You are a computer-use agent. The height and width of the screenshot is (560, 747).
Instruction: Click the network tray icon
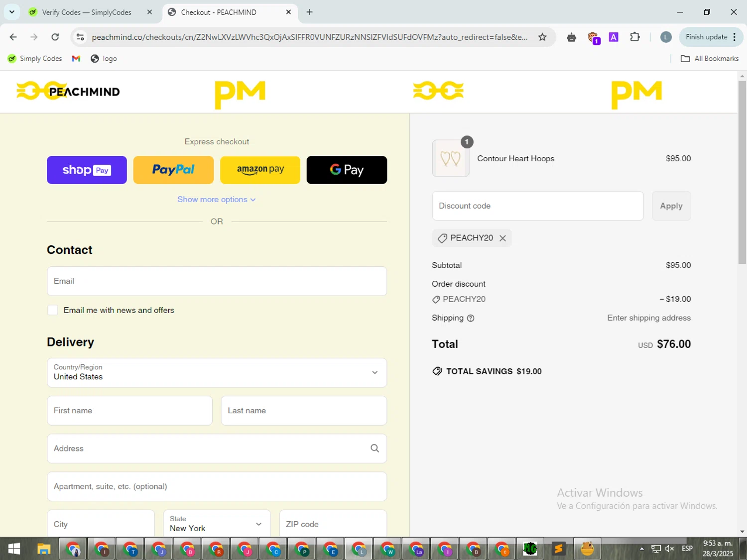coord(656,549)
